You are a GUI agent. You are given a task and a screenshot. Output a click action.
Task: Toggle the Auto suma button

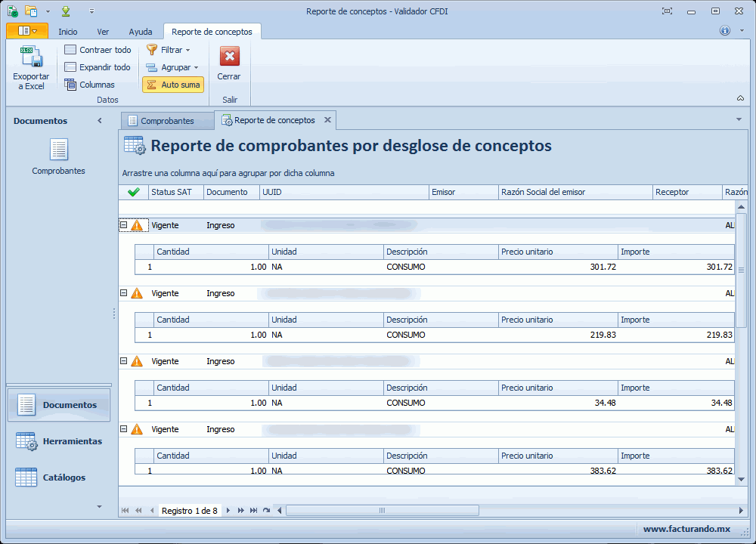coord(173,85)
